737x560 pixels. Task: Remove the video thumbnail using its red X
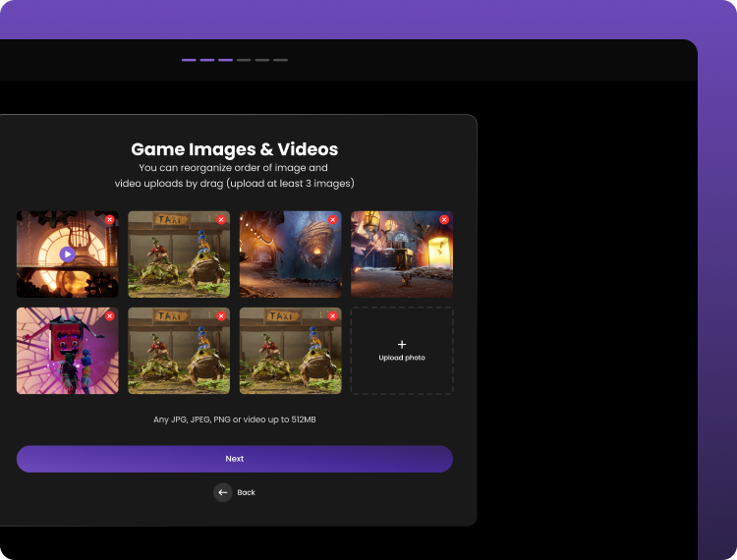(110, 219)
